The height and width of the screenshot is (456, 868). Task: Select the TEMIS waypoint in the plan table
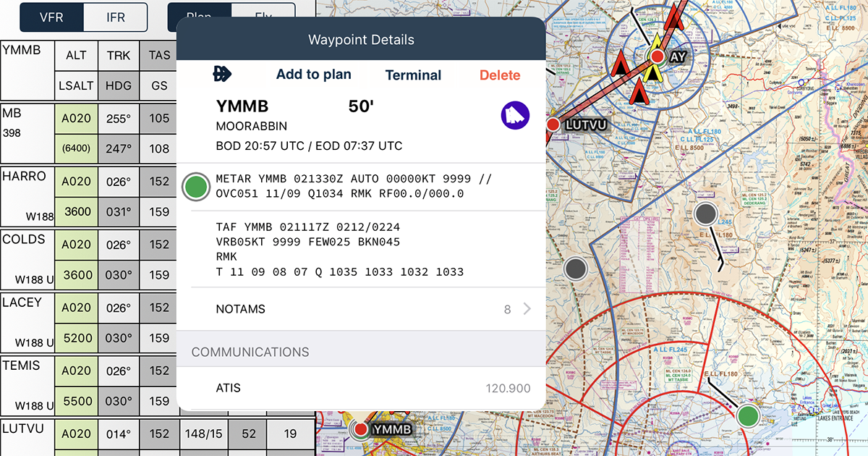[x=27, y=385]
